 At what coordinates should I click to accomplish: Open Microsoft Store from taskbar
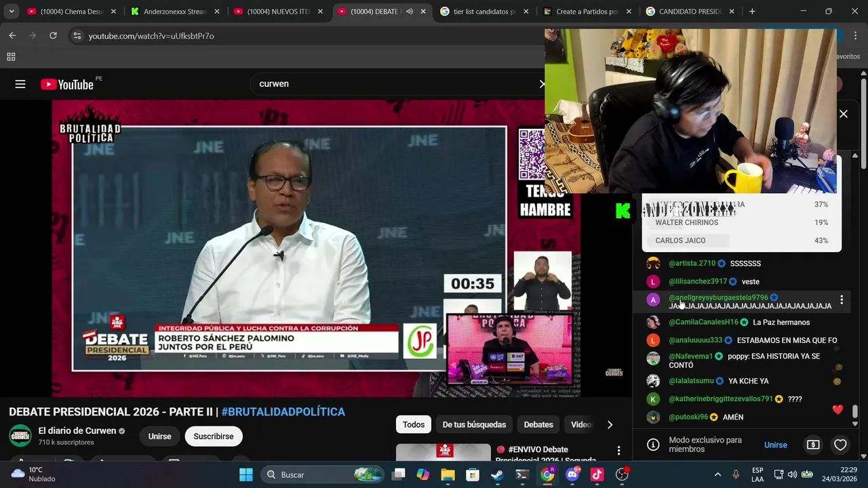[x=473, y=474]
